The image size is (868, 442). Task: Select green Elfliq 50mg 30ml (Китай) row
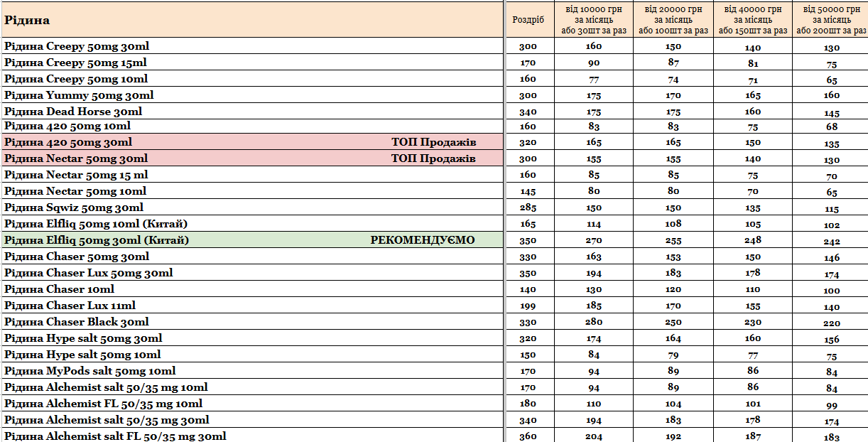[x=252, y=240]
